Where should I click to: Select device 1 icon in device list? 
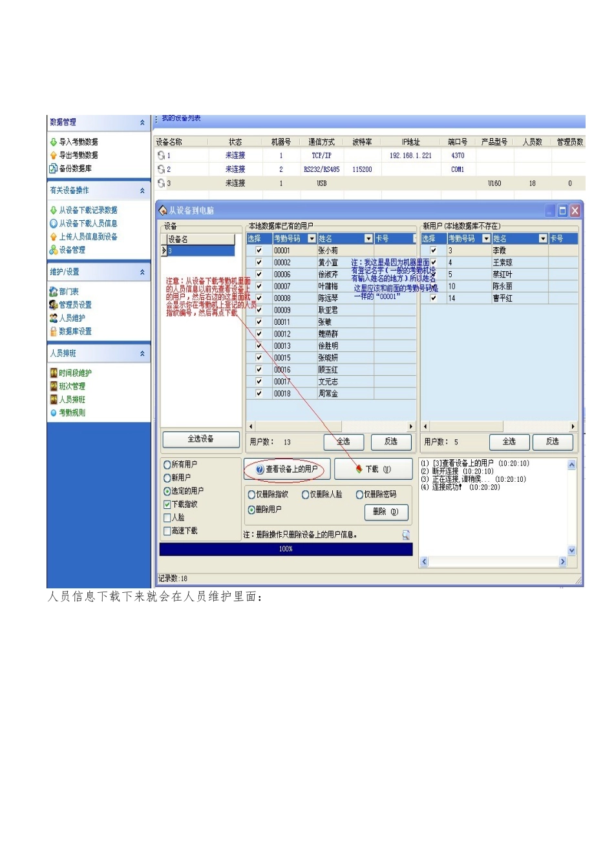tap(161, 155)
